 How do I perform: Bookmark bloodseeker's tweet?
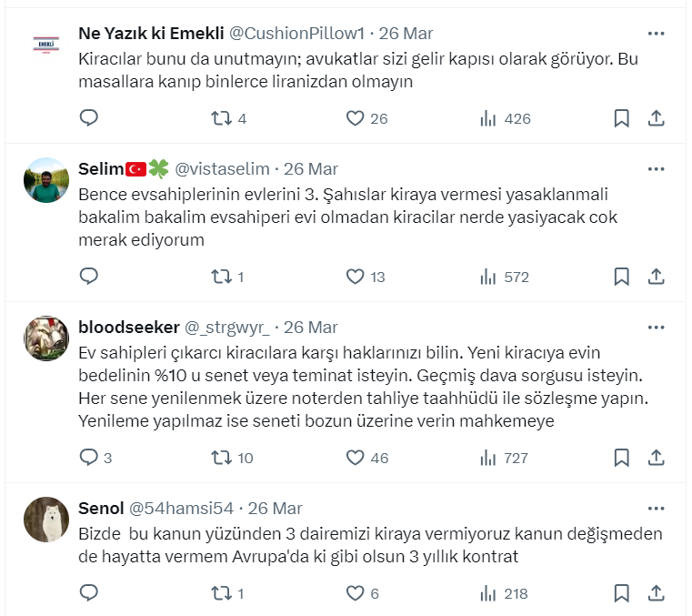click(622, 458)
